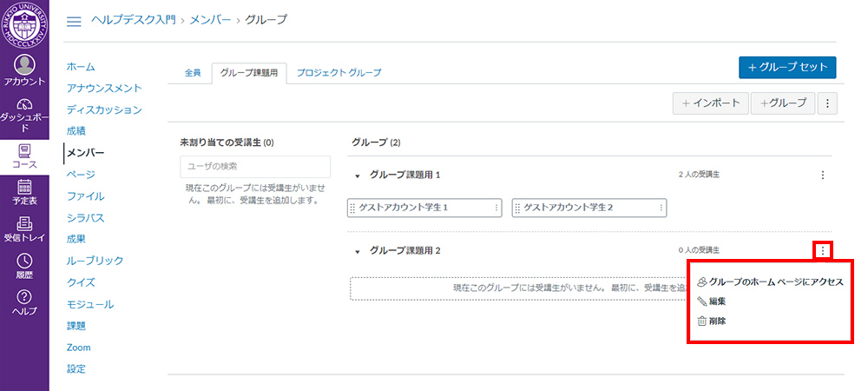This screenshot has height=391, width=868.
Task: Open options menu for ゲストアカウント学生 1
Action: (496, 208)
